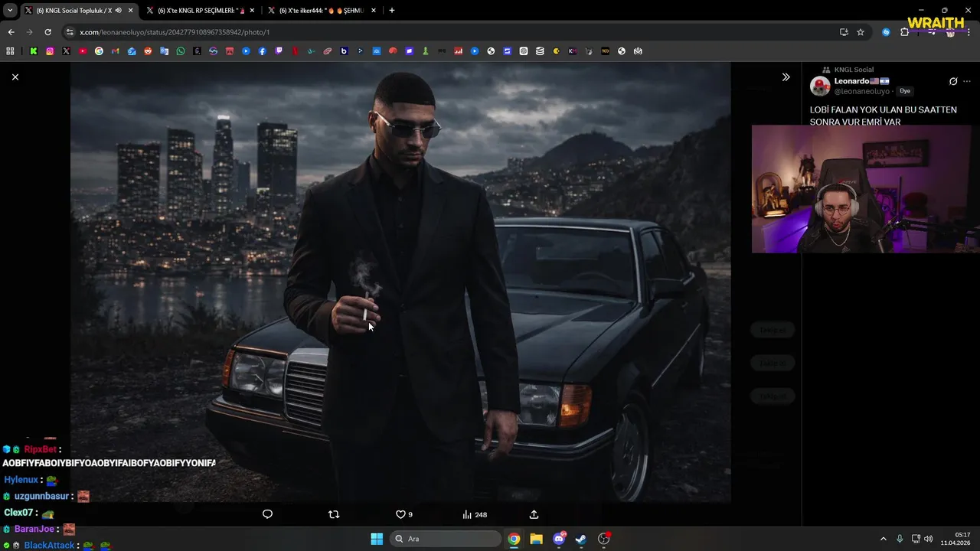The width and height of the screenshot is (980, 551).
Task: Open the Shazam extension icon
Action: [886, 32]
